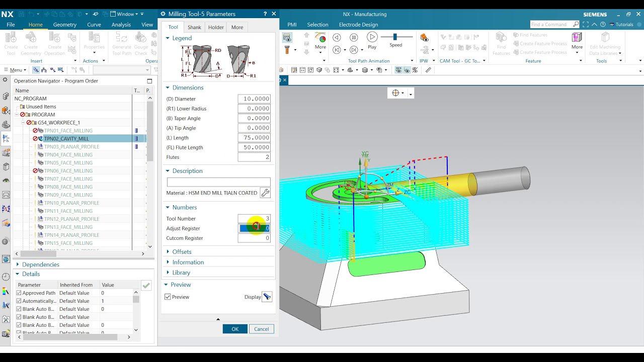The height and width of the screenshot is (362, 644).
Task: Open the material selection wrench icon
Action: (x=265, y=193)
